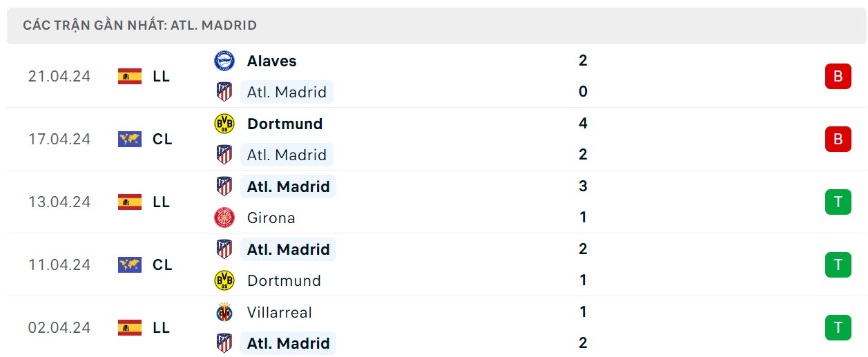Click green T result badge for Girona match
868x357 pixels.
[838, 202]
